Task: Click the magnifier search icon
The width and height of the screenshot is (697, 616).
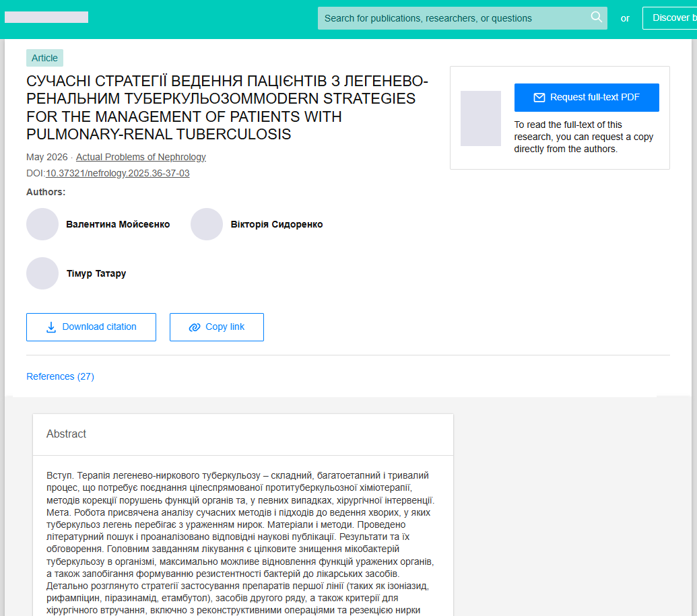Action: (596, 18)
